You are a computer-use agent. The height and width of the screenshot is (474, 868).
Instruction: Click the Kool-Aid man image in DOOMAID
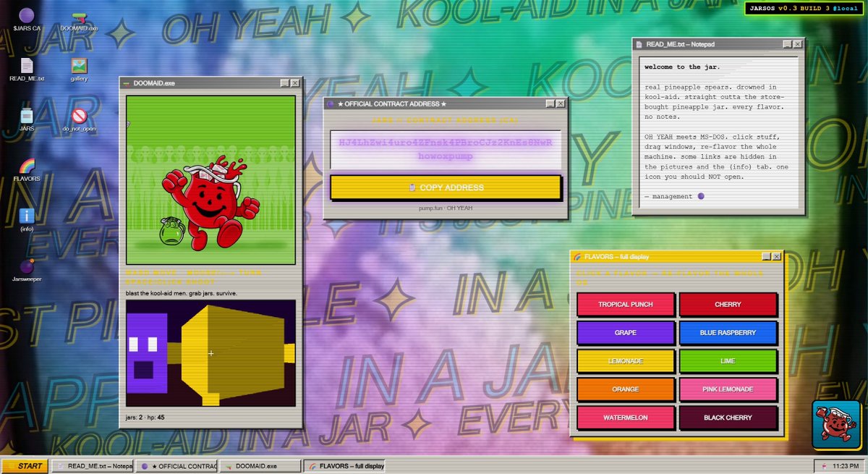tap(211, 180)
